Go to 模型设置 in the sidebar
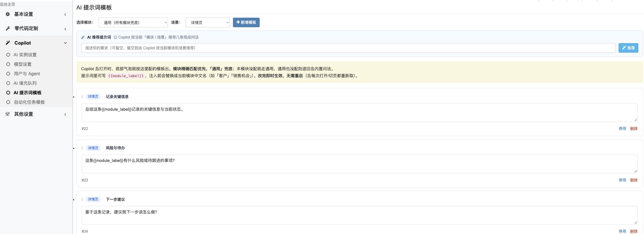 click(x=23, y=64)
